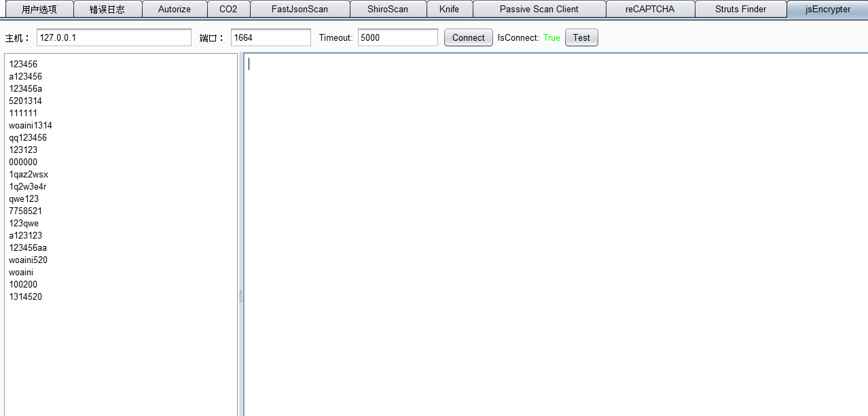The image size is (868, 416).
Task: Click the payload line 100200
Action: click(x=23, y=285)
